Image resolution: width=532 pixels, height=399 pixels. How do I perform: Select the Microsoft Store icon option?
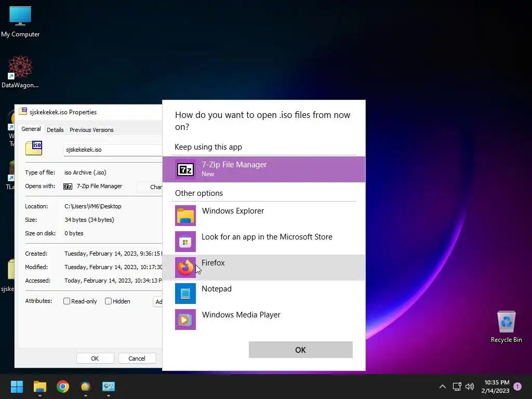[x=185, y=242]
